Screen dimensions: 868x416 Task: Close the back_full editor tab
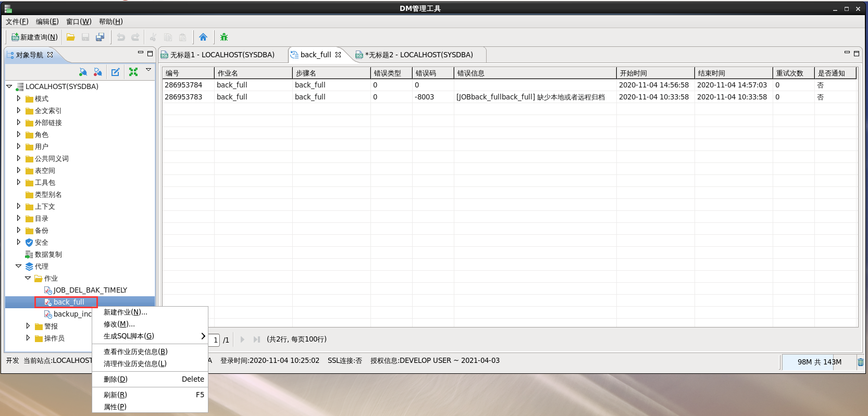(338, 55)
